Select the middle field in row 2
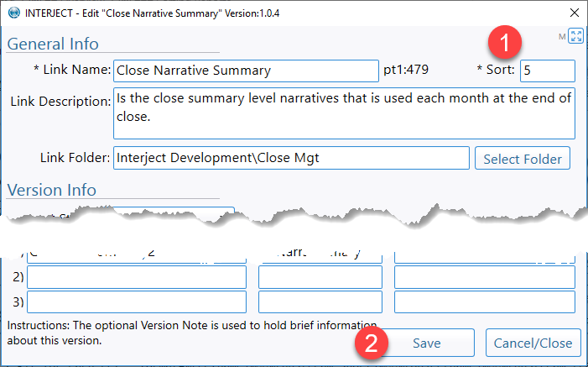588x367 pixels. [320, 277]
